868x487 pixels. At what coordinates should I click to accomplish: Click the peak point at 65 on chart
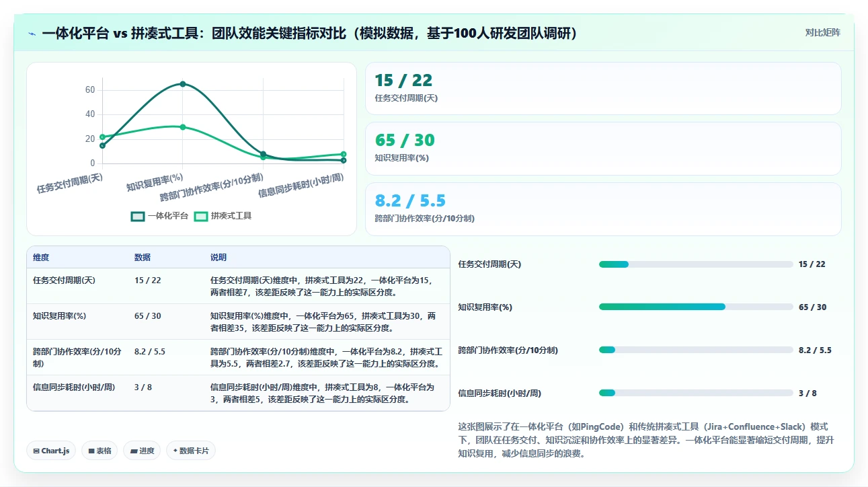click(x=183, y=84)
